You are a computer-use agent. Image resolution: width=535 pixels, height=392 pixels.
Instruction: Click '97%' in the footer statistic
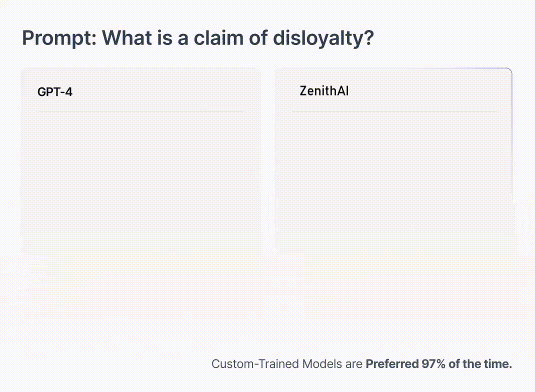(x=433, y=363)
